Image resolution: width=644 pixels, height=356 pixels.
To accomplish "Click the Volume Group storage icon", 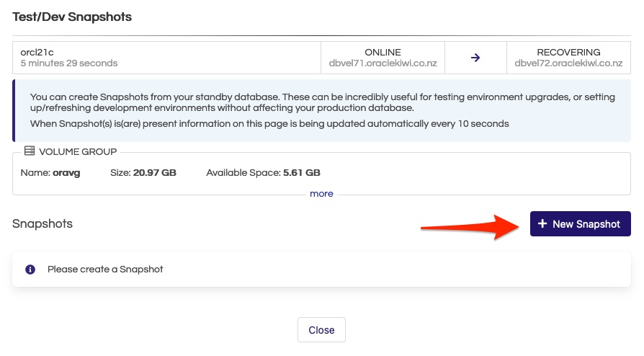I will click(29, 151).
